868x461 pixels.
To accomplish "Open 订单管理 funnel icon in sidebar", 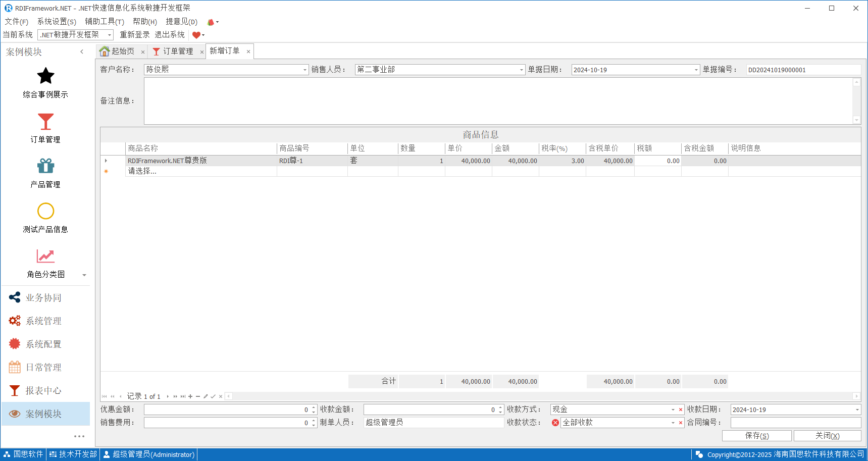I will (45, 122).
